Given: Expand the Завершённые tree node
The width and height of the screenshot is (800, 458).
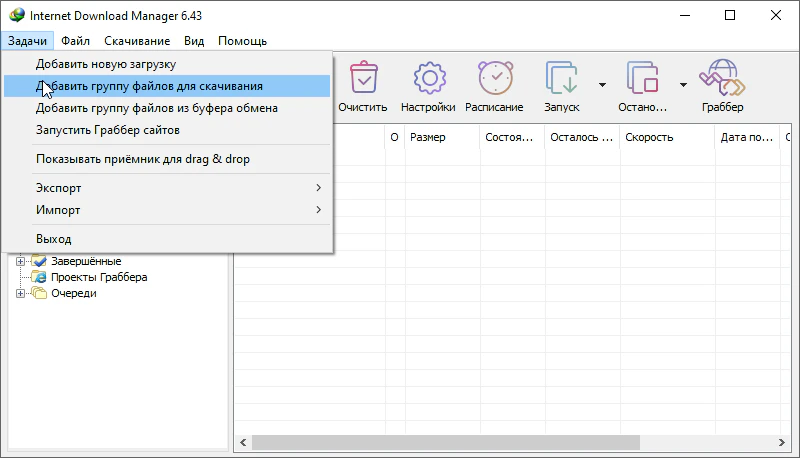Looking at the screenshot, I should coord(20,261).
